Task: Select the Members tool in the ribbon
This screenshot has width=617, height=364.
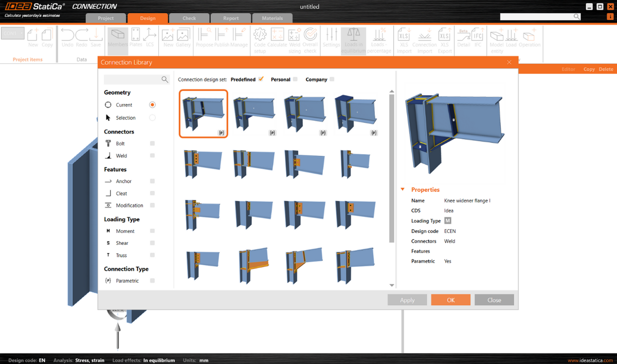Action: click(117, 39)
